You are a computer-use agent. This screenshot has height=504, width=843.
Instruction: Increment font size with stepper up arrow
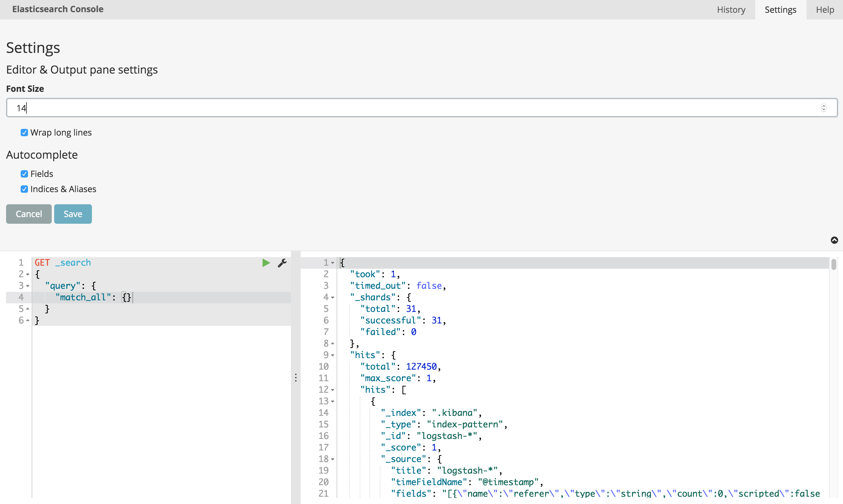click(824, 105)
